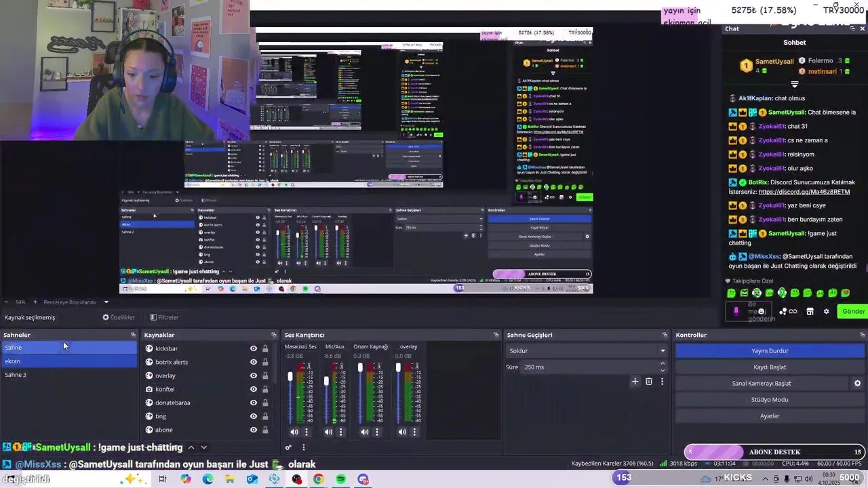The image size is (868, 488).
Task: Toggle lock on konftel source
Action: click(x=265, y=389)
